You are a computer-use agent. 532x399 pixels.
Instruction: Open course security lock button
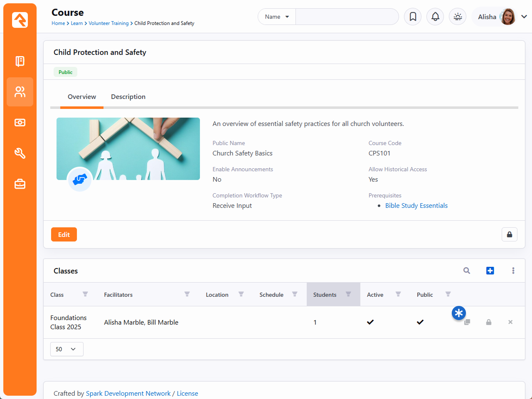(x=509, y=234)
